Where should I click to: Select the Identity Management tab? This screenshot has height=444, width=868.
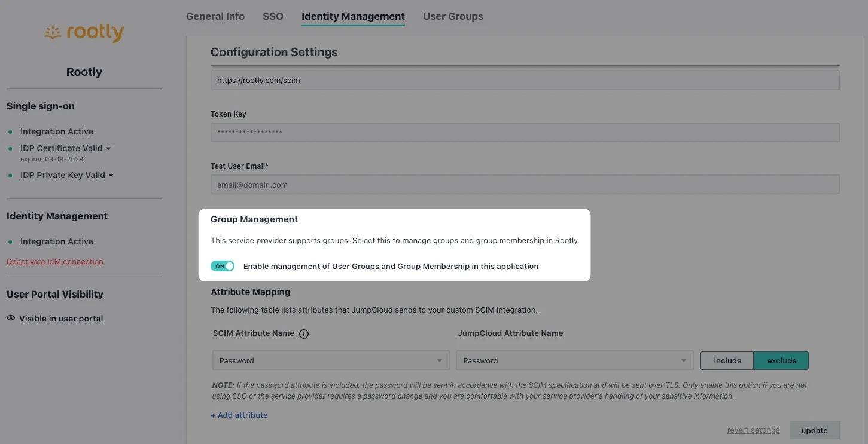pyautogui.click(x=353, y=16)
